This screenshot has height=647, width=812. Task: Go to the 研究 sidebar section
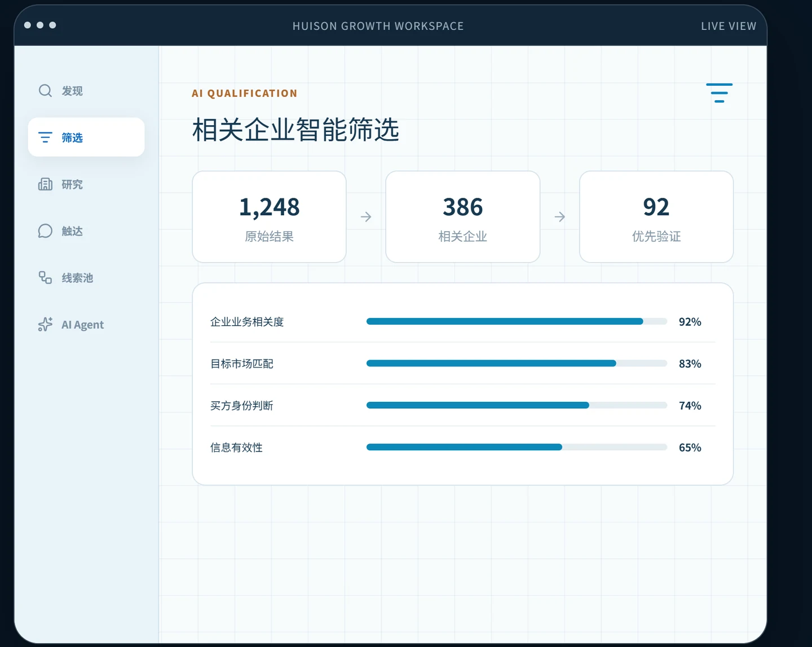86,184
